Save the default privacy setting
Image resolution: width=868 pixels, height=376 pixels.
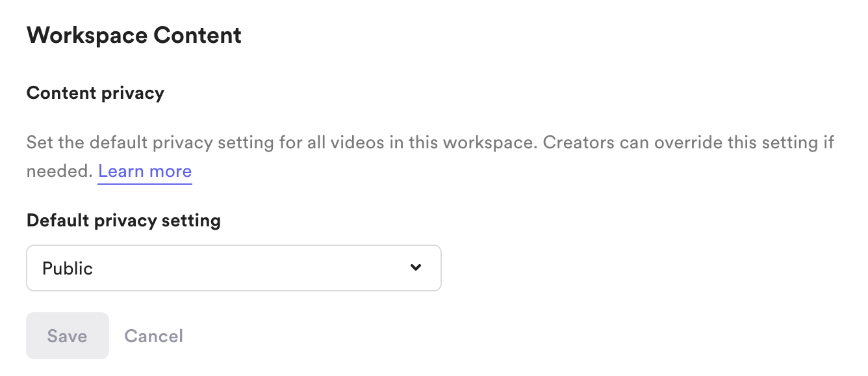tap(68, 336)
